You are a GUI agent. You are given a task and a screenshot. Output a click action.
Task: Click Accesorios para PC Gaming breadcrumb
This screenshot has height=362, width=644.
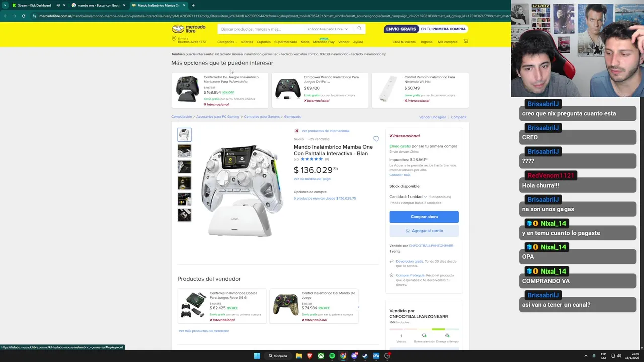click(218, 117)
